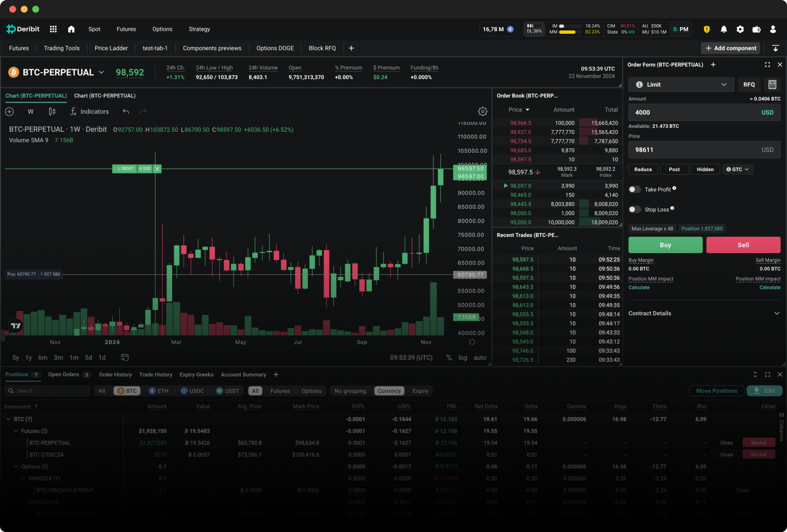Filter positions by BTC currency
This screenshot has height=532, width=787.
[127, 391]
